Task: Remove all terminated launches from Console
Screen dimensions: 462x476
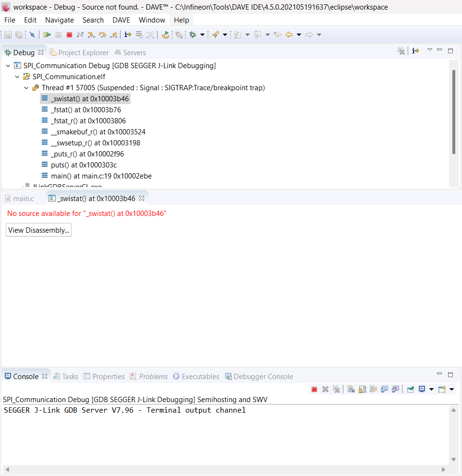Action: pos(337,389)
